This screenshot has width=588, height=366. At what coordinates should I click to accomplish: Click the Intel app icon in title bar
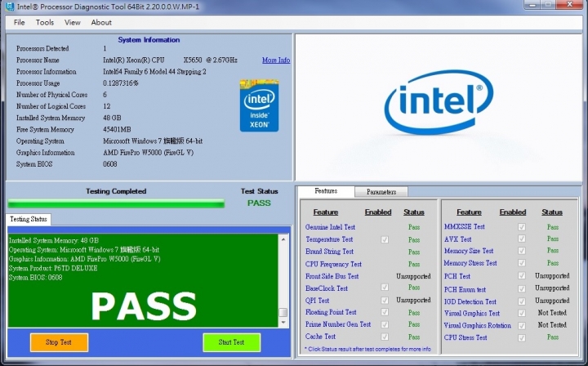tap(10, 7)
